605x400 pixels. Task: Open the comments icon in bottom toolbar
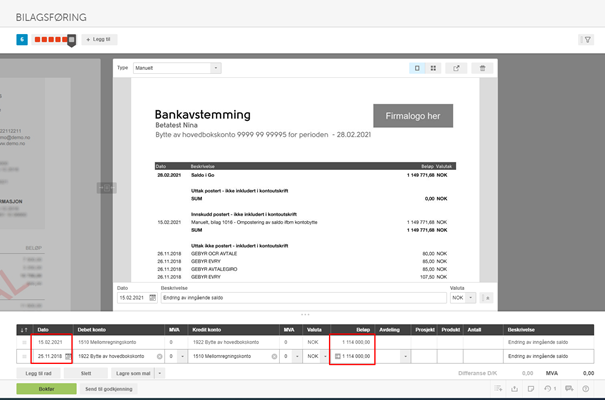[569, 388]
